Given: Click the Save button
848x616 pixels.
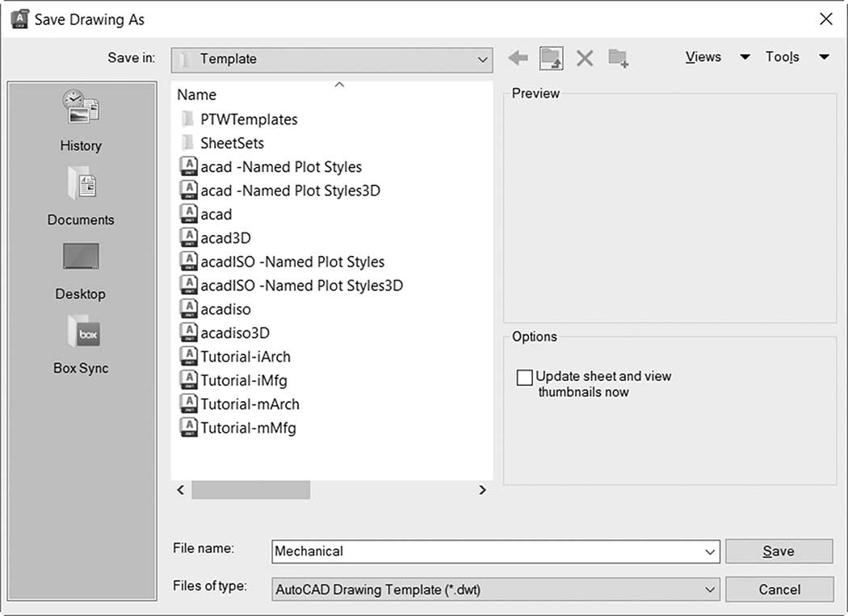Looking at the screenshot, I should pos(779,551).
